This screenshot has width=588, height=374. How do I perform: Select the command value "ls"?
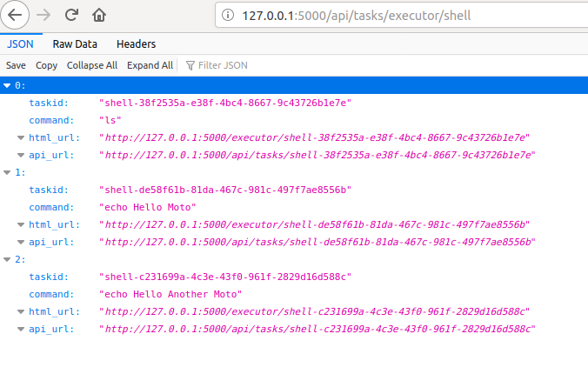tap(110, 120)
